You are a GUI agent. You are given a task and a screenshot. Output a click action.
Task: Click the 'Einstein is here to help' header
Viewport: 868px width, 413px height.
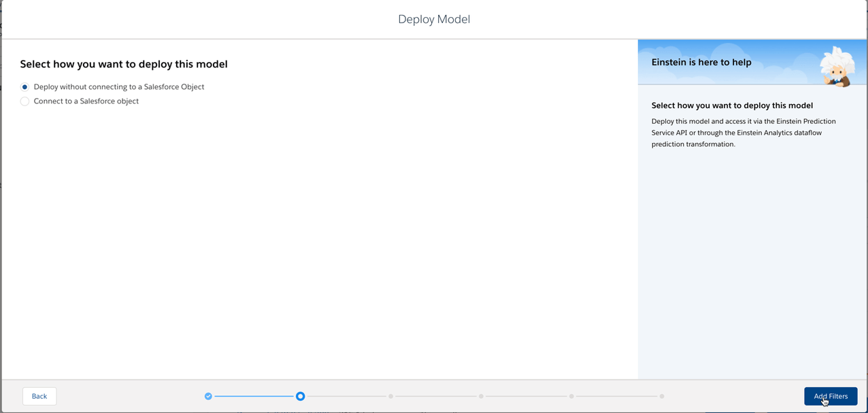(x=701, y=63)
